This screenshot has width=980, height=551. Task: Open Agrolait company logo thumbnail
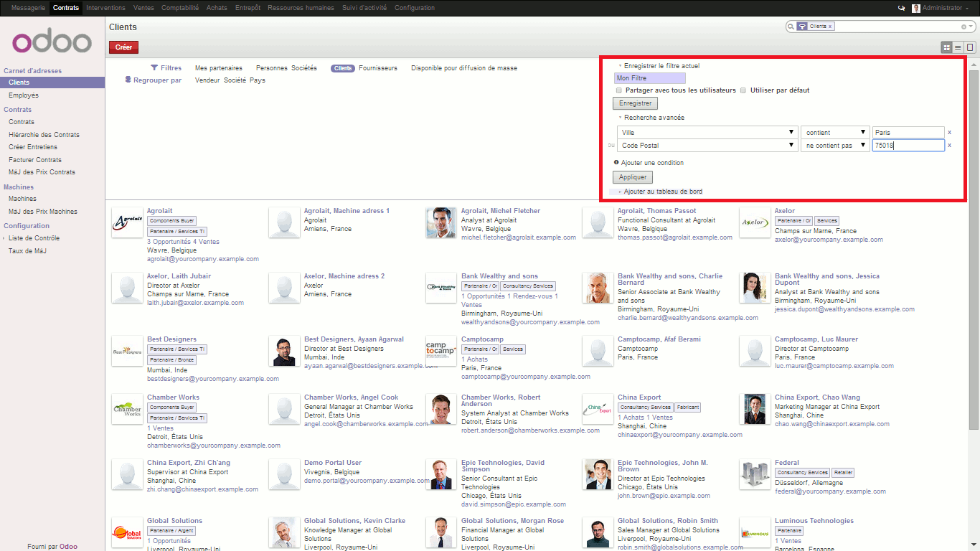click(x=127, y=222)
